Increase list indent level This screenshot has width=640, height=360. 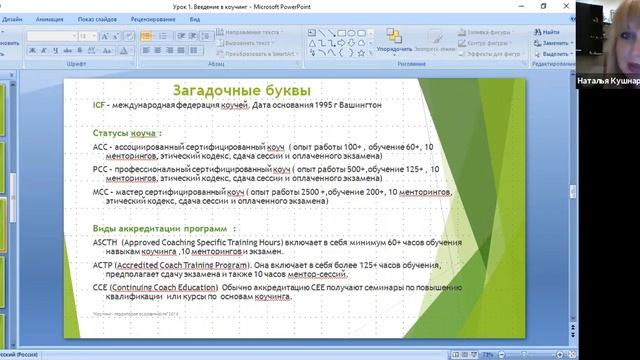pos(193,36)
